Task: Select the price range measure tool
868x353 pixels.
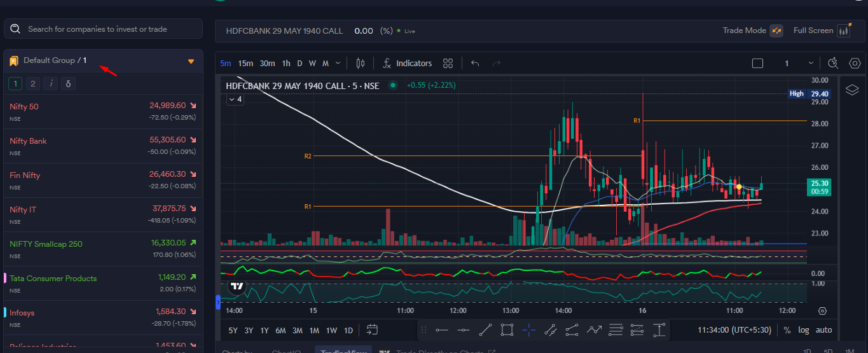Action: pos(659,329)
